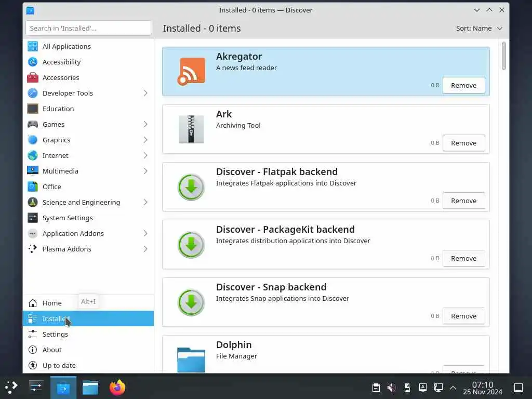Screen dimensions: 532x399
Task: Open the About page
Action: pos(88,350)
